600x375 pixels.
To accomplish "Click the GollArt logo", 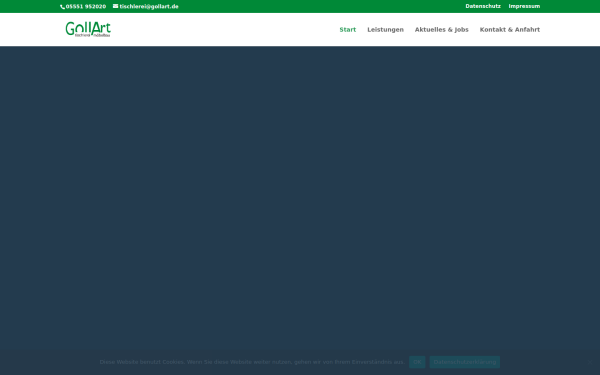I will [88, 29].
